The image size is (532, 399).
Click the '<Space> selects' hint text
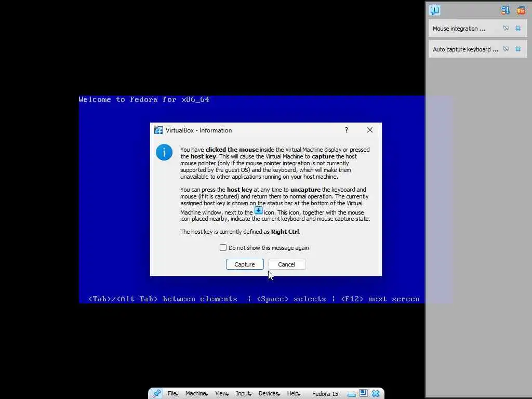coord(291,299)
